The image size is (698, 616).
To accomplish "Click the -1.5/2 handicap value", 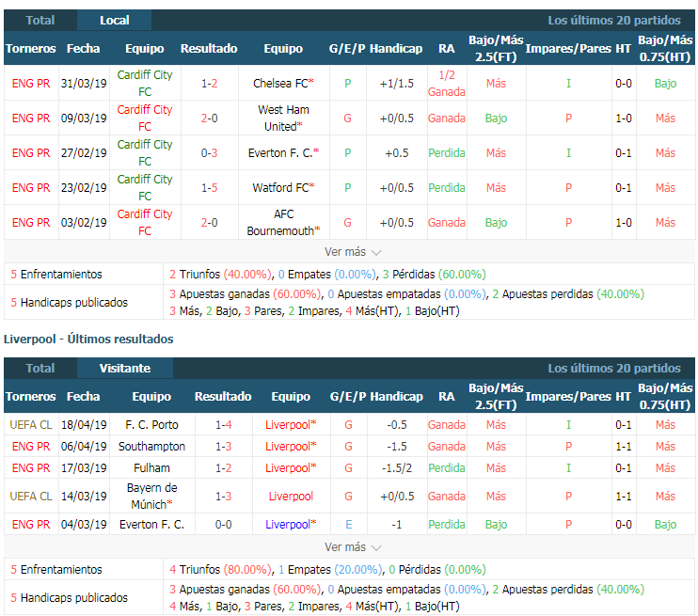I will tap(397, 467).
